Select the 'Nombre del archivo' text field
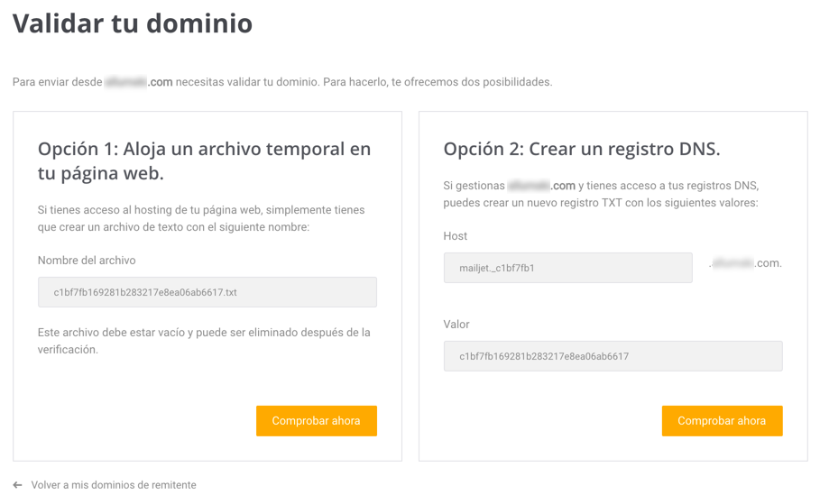 pyautogui.click(x=207, y=292)
